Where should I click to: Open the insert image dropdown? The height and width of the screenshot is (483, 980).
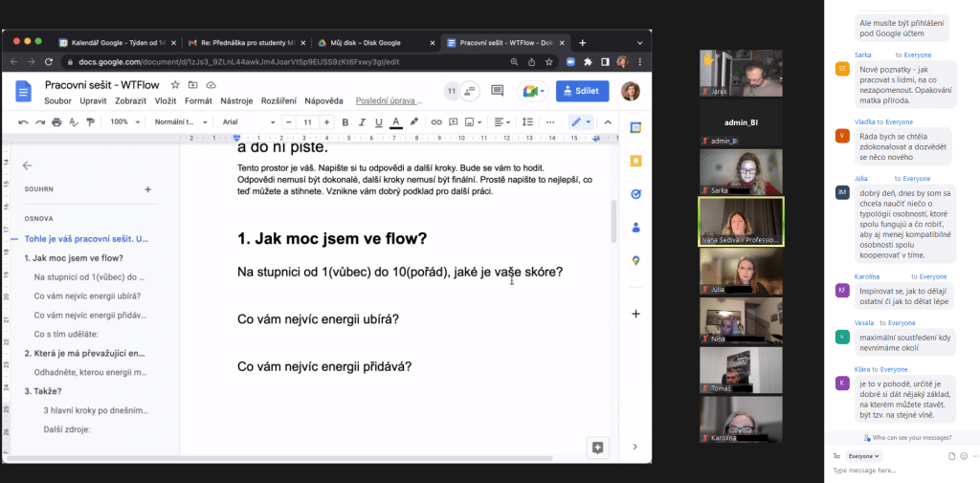(x=473, y=121)
